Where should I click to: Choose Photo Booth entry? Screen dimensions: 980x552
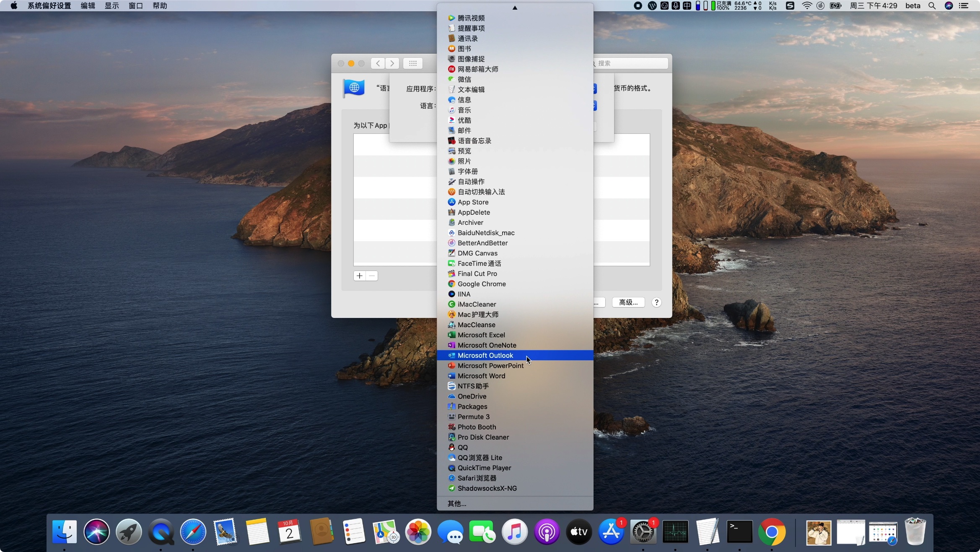(x=515, y=427)
